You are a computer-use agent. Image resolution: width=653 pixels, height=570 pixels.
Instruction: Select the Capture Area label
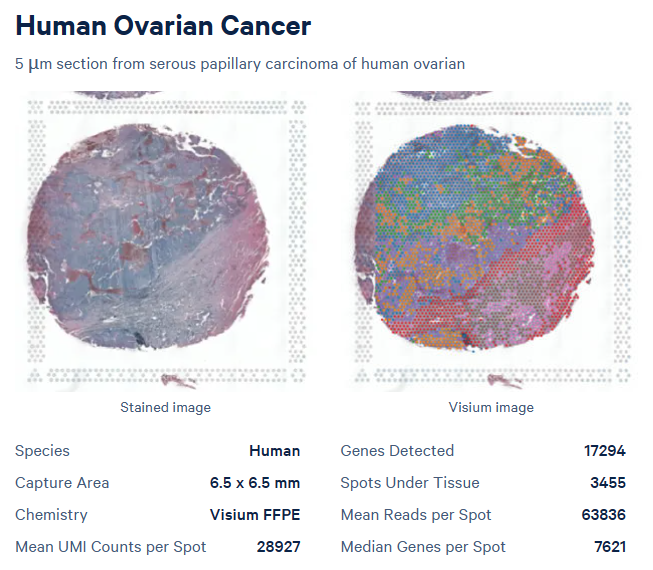[x=62, y=483]
